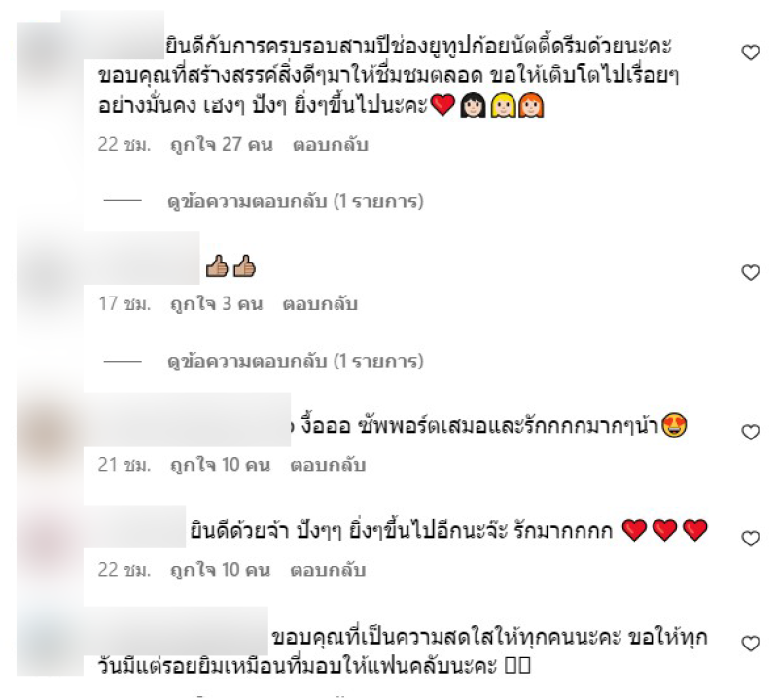The height and width of the screenshot is (700, 778).
Task: Open likes list on the 21 ชม. comment
Action: 221,465
